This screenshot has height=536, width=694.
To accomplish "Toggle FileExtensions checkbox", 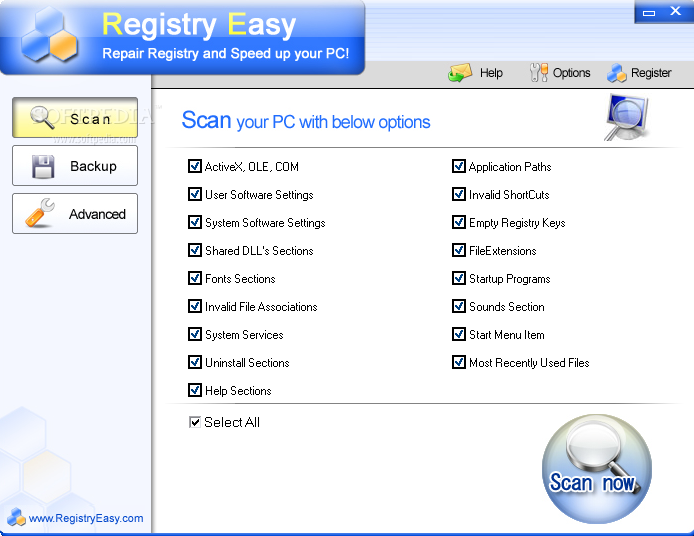I will pos(459,251).
